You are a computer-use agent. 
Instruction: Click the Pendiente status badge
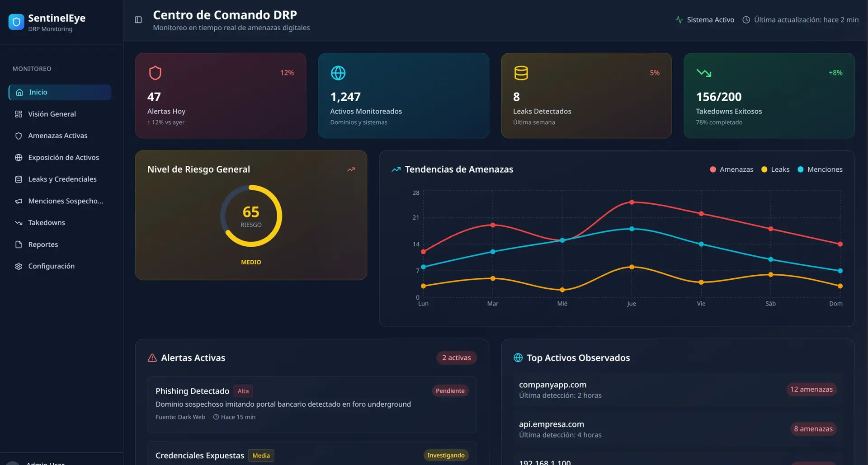(x=450, y=391)
